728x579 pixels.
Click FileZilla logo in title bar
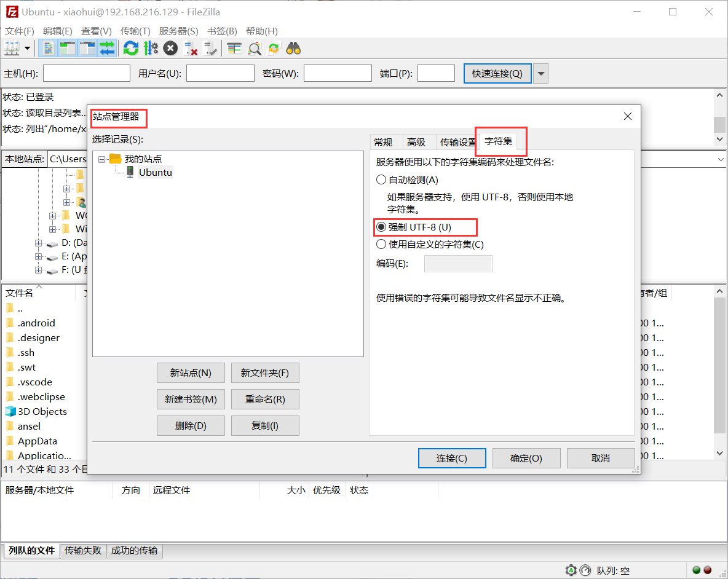point(12,12)
